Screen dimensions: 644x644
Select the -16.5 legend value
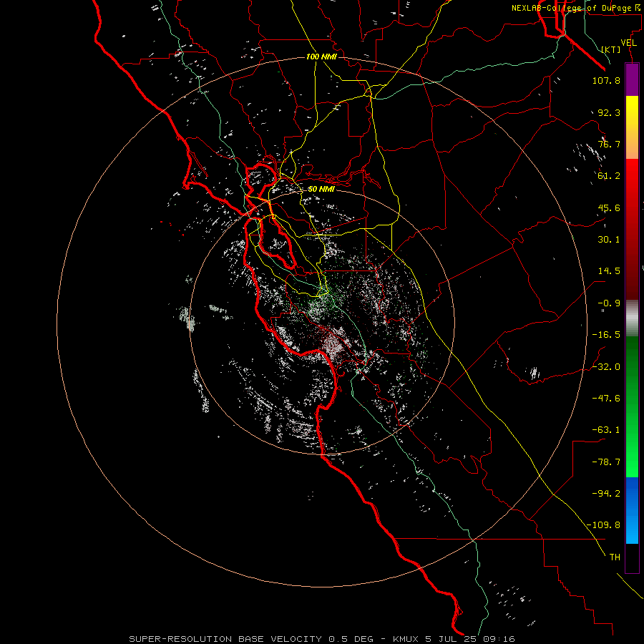pyautogui.click(x=606, y=335)
